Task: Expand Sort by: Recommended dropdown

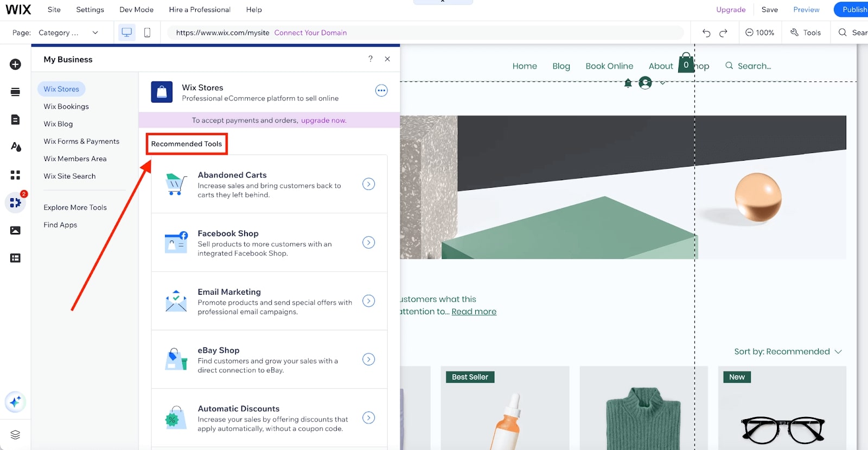Action: click(x=788, y=352)
